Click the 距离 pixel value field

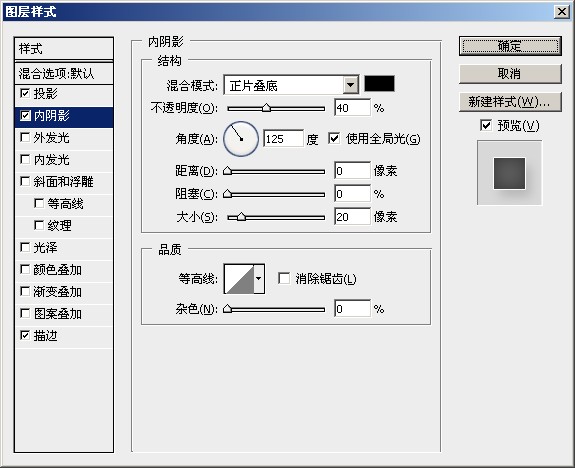point(352,171)
